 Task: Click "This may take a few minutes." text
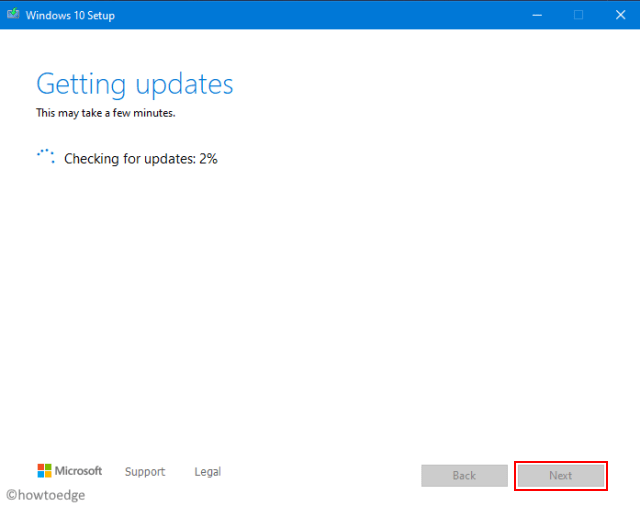106,113
